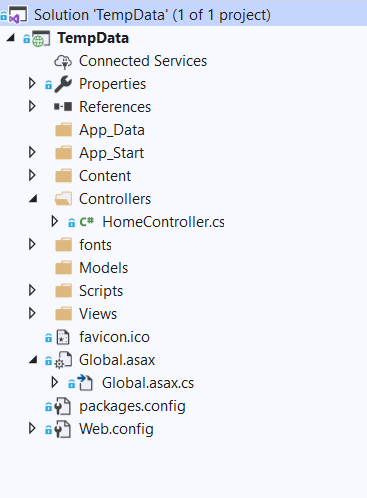
Task: Click the Connected Services cloud icon
Action: (63, 62)
